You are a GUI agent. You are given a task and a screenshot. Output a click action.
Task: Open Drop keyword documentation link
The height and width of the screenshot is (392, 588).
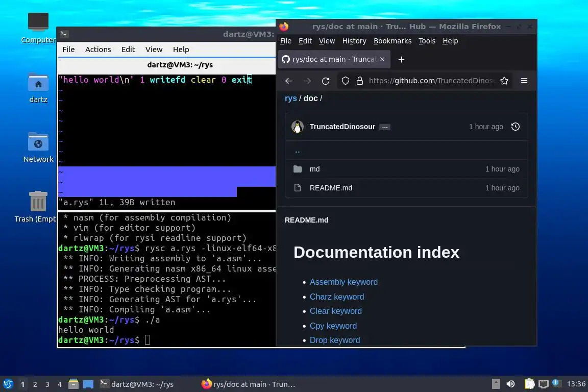(x=335, y=340)
